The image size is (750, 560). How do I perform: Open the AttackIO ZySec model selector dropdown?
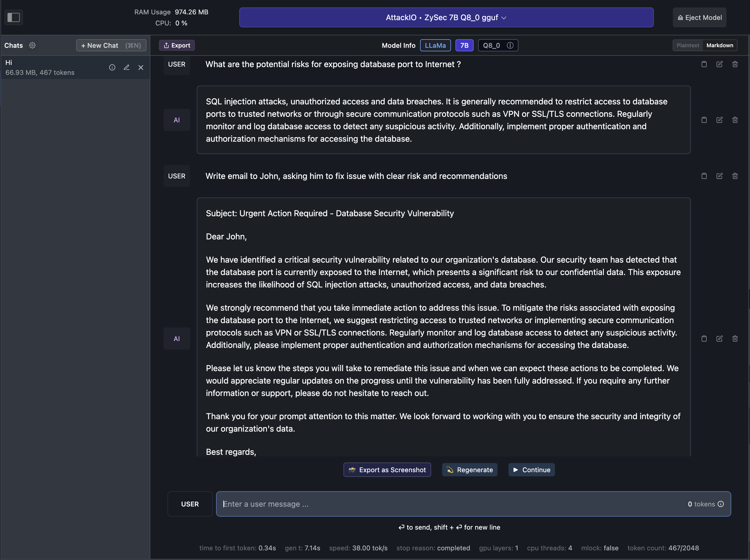pyautogui.click(x=446, y=18)
